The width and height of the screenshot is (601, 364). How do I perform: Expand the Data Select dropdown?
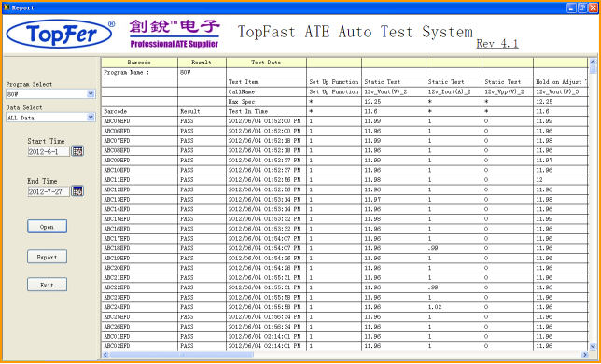(91, 118)
